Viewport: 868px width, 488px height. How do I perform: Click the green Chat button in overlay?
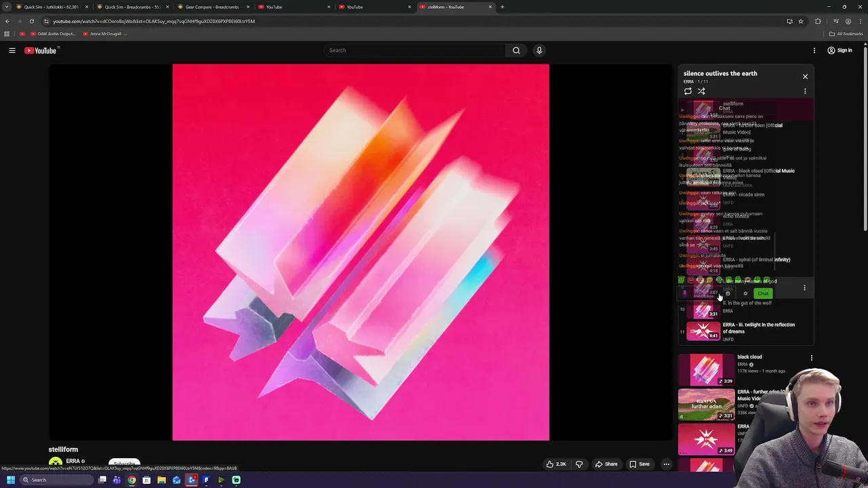pyautogui.click(x=763, y=293)
